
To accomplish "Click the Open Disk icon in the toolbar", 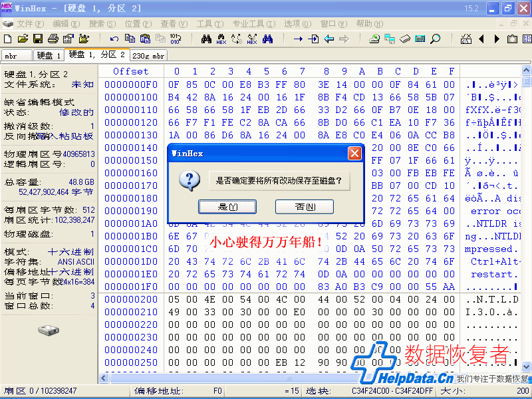I will pyautogui.click(x=374, y=39).
